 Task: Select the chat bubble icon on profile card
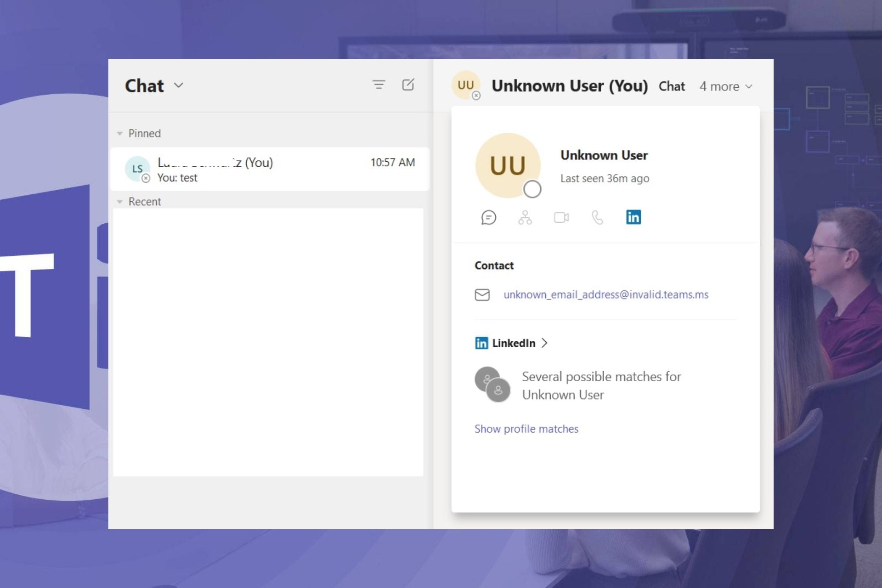[x=489, y=218]
